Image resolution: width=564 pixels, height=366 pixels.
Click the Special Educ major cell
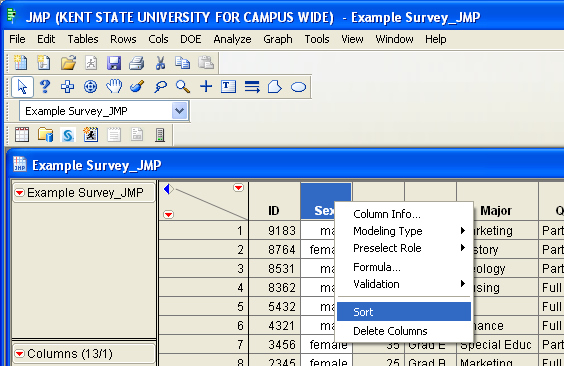coord(497,345)
